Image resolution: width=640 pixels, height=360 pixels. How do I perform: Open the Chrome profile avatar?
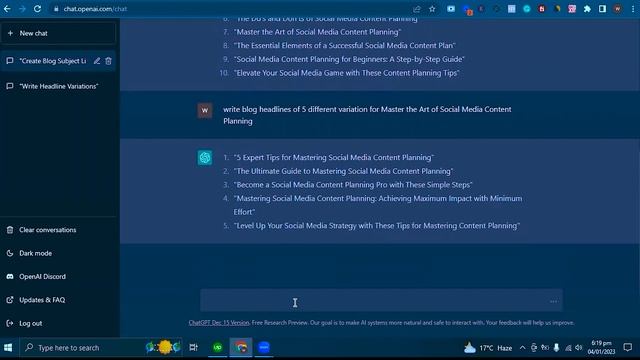coord(617,9)
